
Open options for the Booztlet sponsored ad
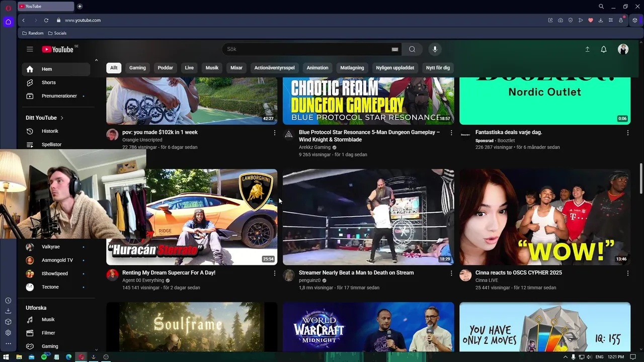(628, 133)
